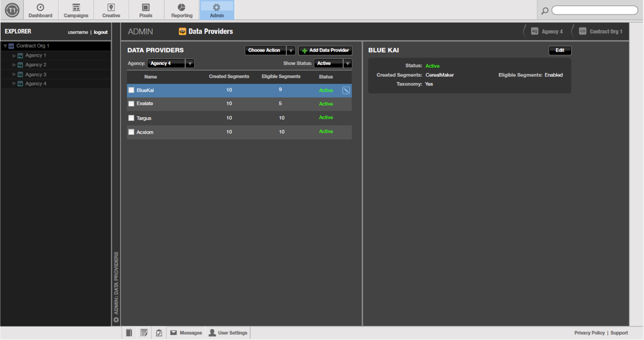Open the Creative section
This screenshot has height=340, width=644.
tap(111, 10)
